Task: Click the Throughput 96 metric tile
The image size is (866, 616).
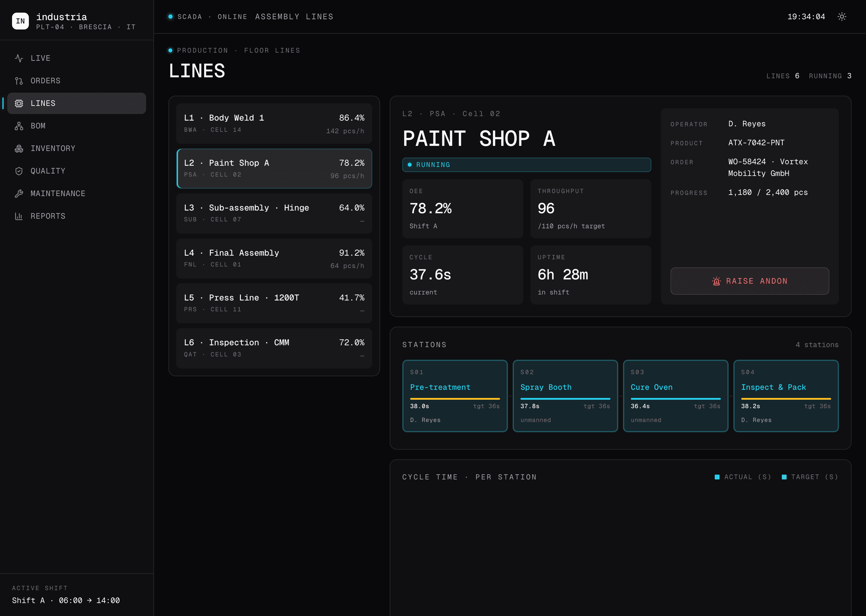Action: click(591, 209)
